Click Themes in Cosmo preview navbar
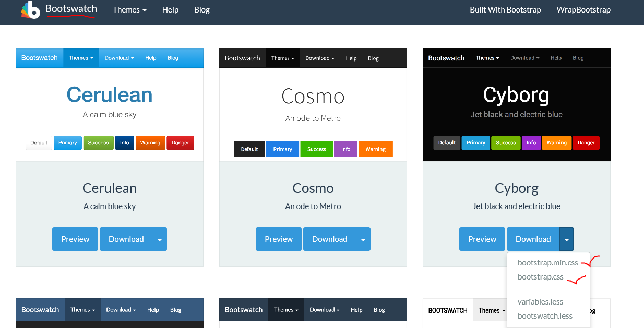The width and height of the screenshot is (644, 328). click(x=282, y=58)
